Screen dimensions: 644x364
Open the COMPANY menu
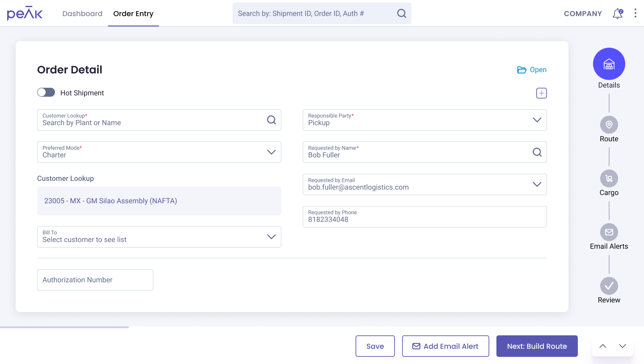(x=583, y=13)
